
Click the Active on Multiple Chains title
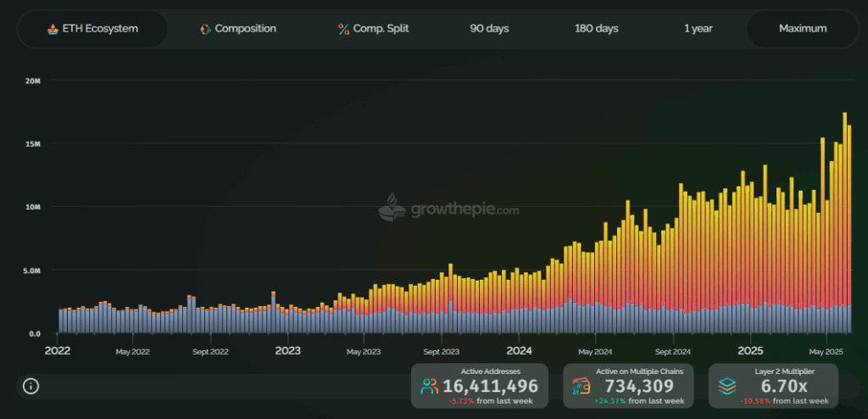(x=639, y=372)
